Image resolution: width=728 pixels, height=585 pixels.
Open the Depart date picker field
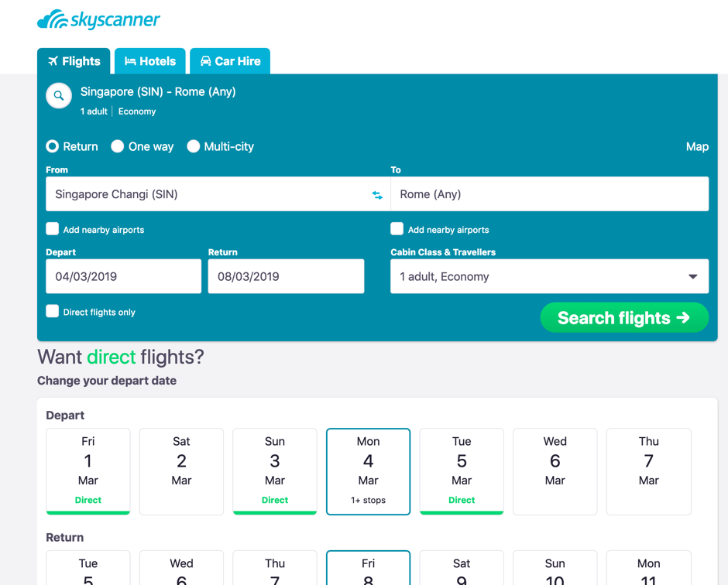point(123,276)
